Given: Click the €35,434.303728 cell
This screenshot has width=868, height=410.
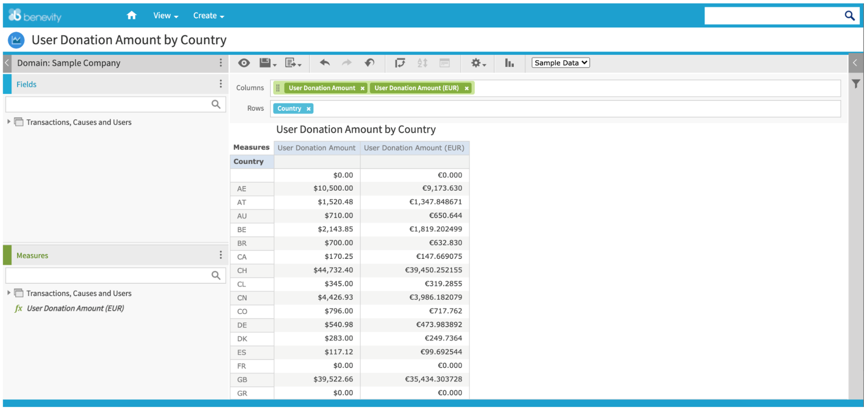Looking at the screenshot, I should point(415,379).
